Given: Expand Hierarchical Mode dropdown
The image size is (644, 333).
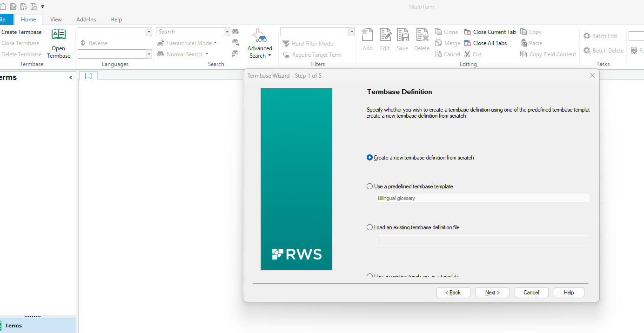Looking at the screenshot, I should (215, 43).
